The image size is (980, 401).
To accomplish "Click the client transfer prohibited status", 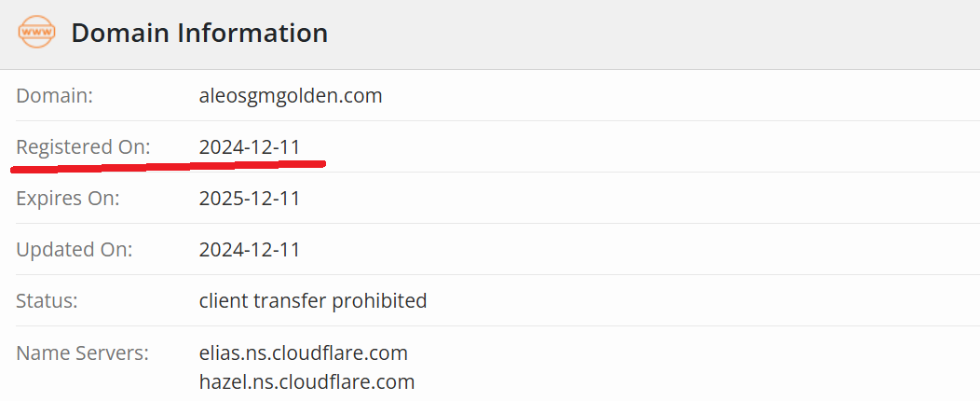I will 312,301.
